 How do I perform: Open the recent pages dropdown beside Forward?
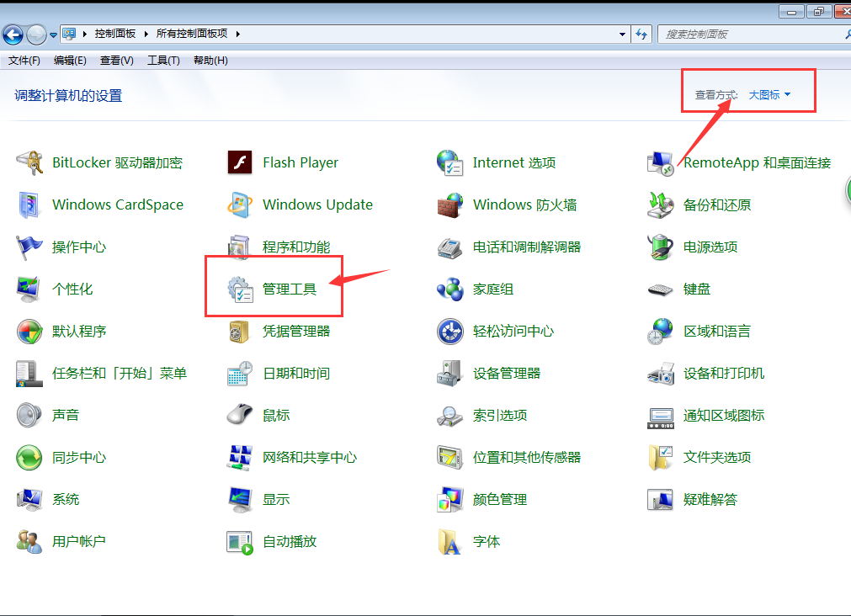point(53,35)
